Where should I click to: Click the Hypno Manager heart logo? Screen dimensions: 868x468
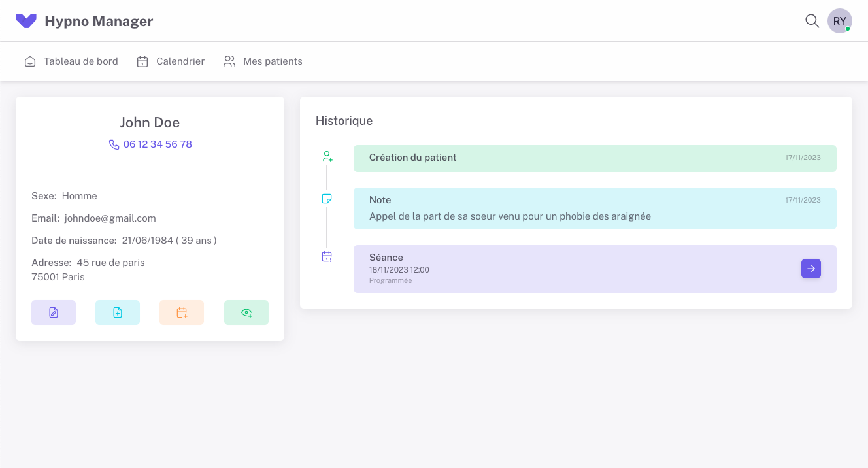(x=26, y=20)
